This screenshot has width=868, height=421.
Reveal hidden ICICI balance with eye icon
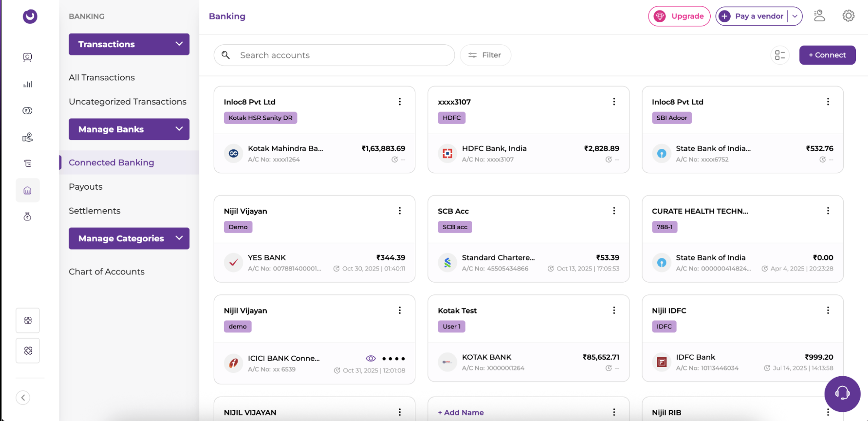[371, 359]
